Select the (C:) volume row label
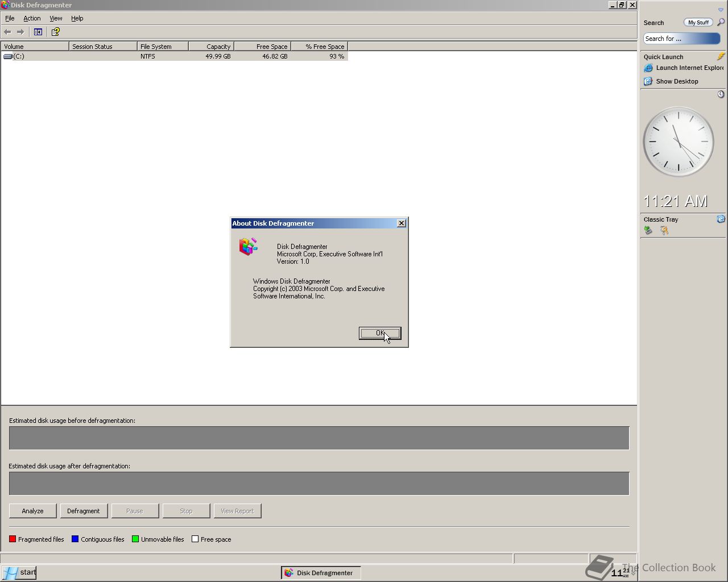 pyautogui.click(x=19, y=56)
